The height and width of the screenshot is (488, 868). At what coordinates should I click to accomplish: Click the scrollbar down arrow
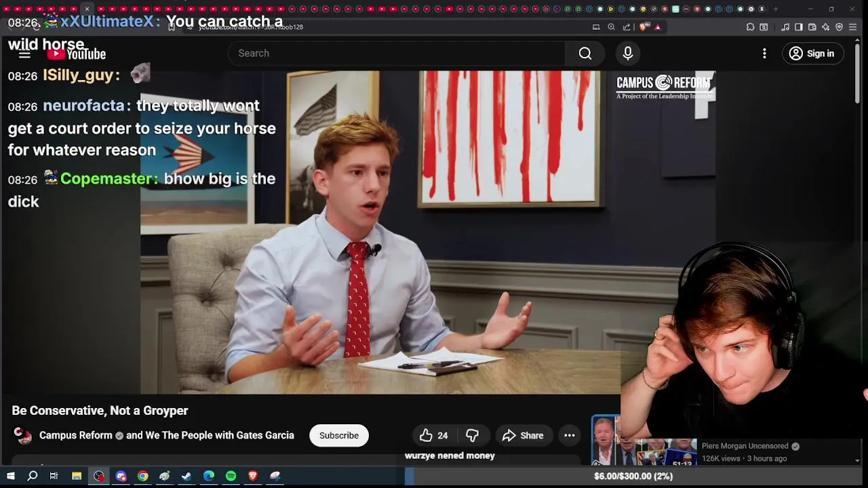tap(858, 461)
